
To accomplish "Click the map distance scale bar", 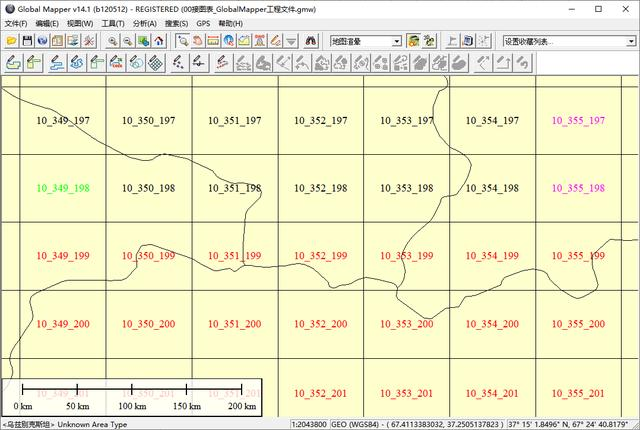I will pos(132,398).
